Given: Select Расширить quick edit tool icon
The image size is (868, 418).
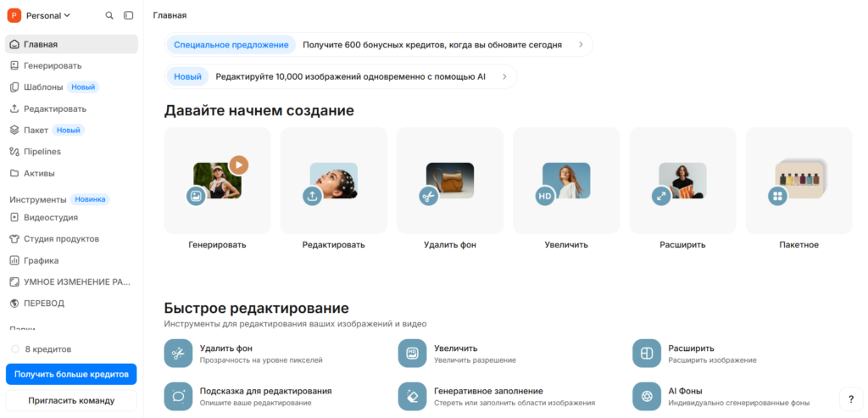Looking at the screenshot, I should point(647,354).
